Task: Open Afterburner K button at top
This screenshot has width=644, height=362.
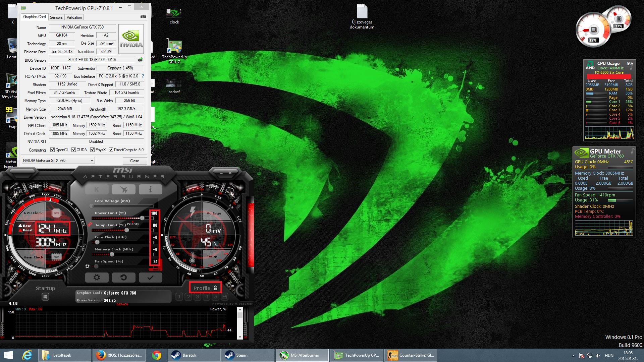Action: (x=97, y=189)
